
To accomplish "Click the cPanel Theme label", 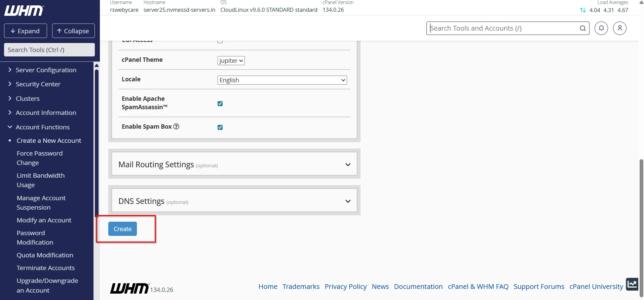I will coord(142,59).
